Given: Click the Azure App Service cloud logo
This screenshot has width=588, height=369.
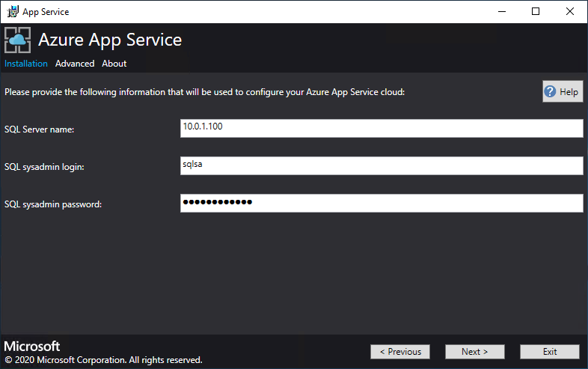Looking at the screenshot, I should (18, 40).
